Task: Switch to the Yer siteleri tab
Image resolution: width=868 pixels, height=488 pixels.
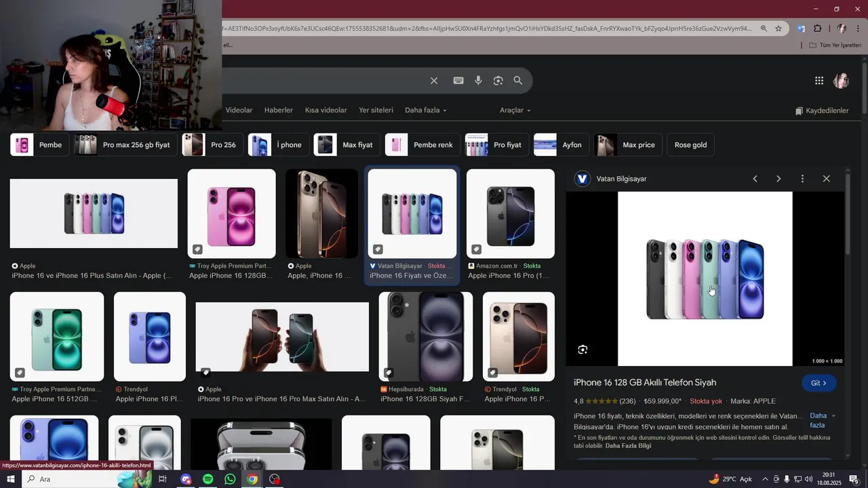Action: pyautogui.click(x=376, y=110)
